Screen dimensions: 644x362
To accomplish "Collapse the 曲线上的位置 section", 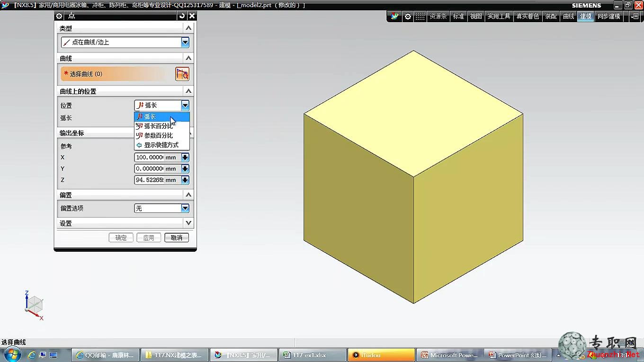I will pos(188,91).
